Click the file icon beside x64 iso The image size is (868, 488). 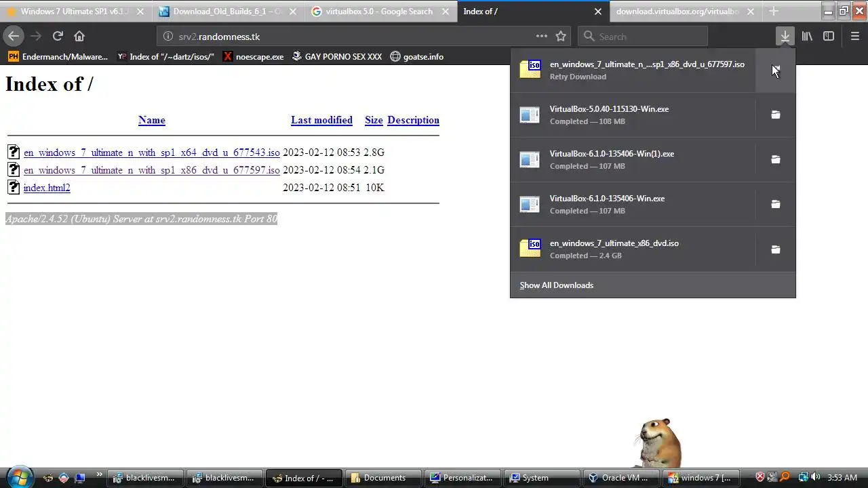(14, 152)
